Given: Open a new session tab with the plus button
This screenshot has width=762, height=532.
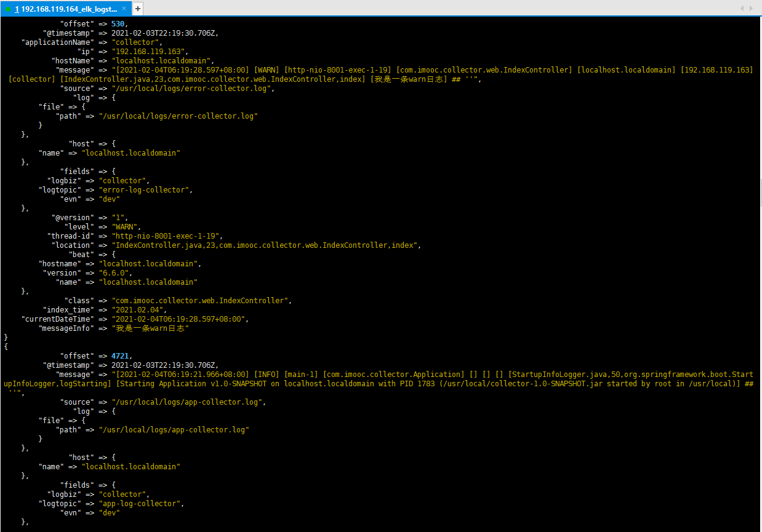Looking at the screenshot, I should pos(138,9).
